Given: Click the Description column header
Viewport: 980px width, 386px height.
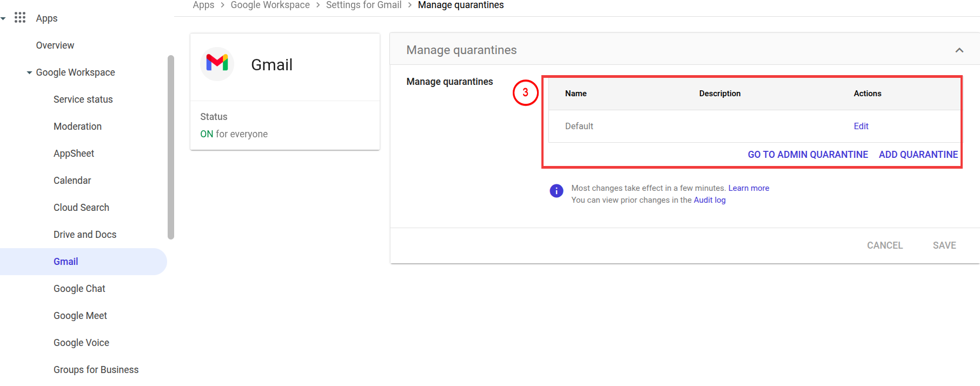Looking at the screenshot, I should click(719, 94).
